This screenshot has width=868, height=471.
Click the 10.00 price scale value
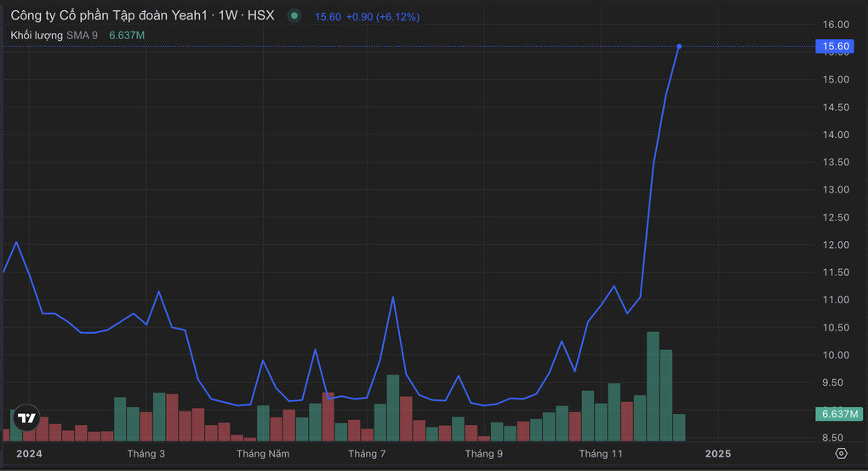tap(836, 355)
